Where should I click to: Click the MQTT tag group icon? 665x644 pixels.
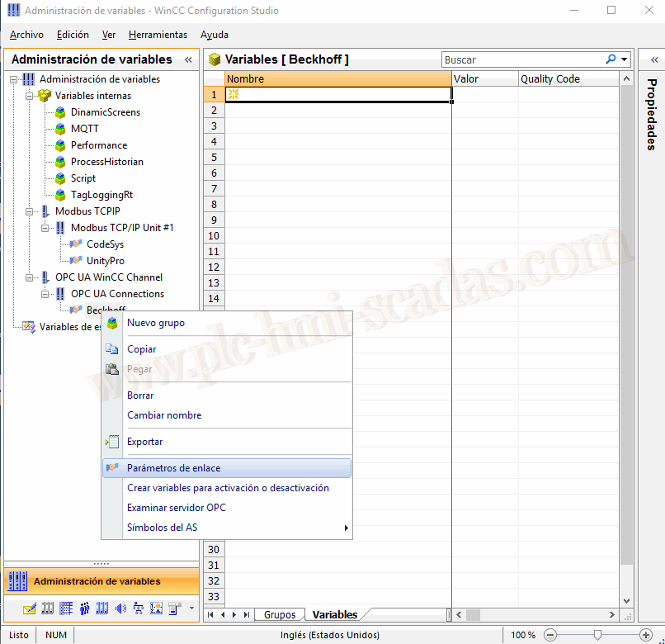60,129
